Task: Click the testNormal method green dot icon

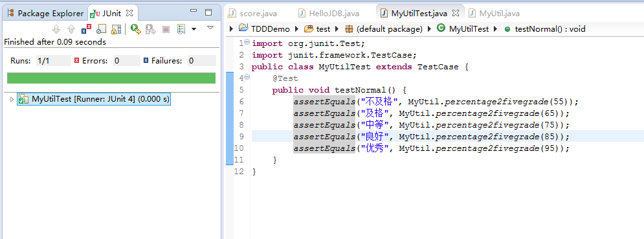Action: (x=507, y=29)
